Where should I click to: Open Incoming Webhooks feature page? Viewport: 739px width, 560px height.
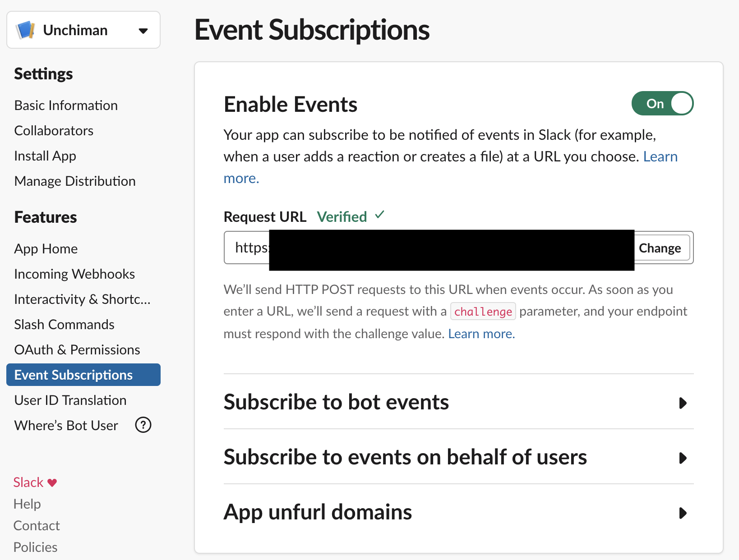[74, 274]
